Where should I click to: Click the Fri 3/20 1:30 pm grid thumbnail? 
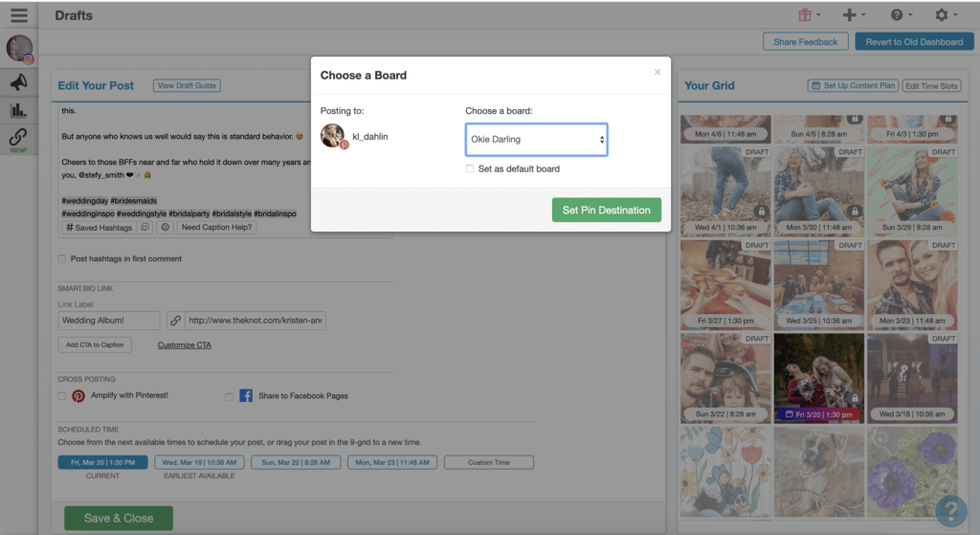click(816, 377)
